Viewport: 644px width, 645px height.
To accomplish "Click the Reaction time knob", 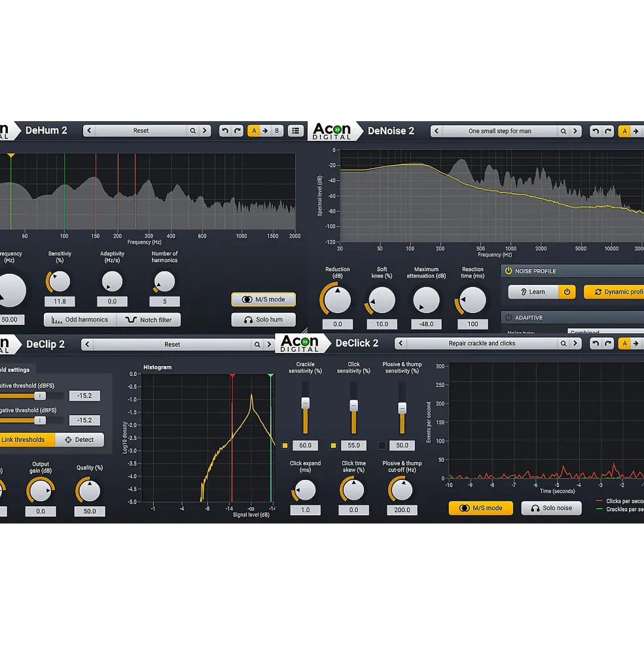I will pos(473,300).
